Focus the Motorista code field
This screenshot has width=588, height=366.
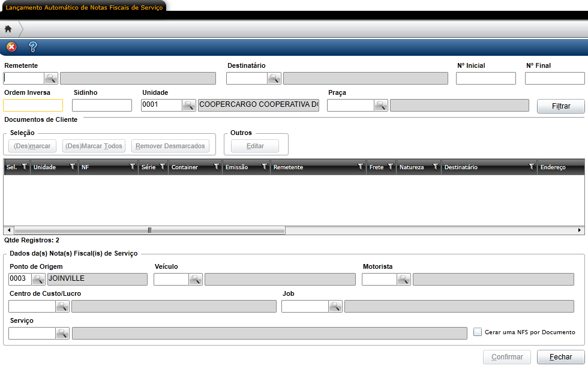379,279
